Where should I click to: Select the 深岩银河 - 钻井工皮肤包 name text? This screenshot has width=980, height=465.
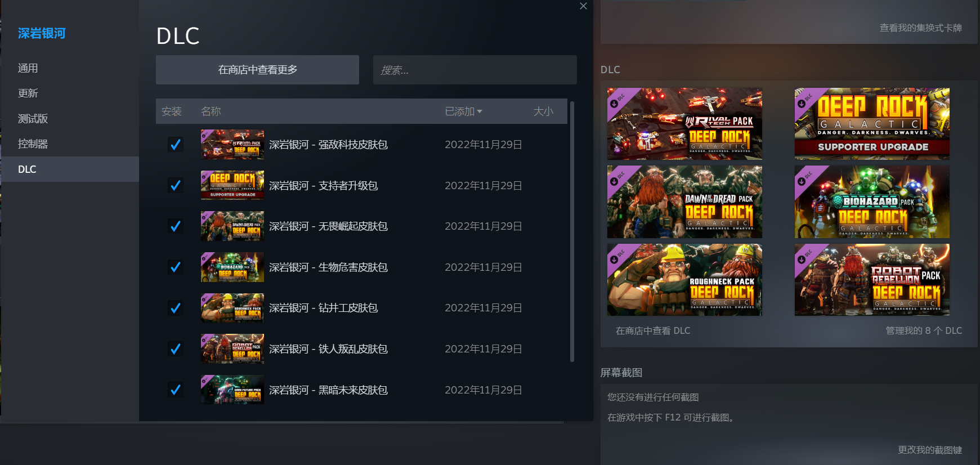tap(323, 308)
